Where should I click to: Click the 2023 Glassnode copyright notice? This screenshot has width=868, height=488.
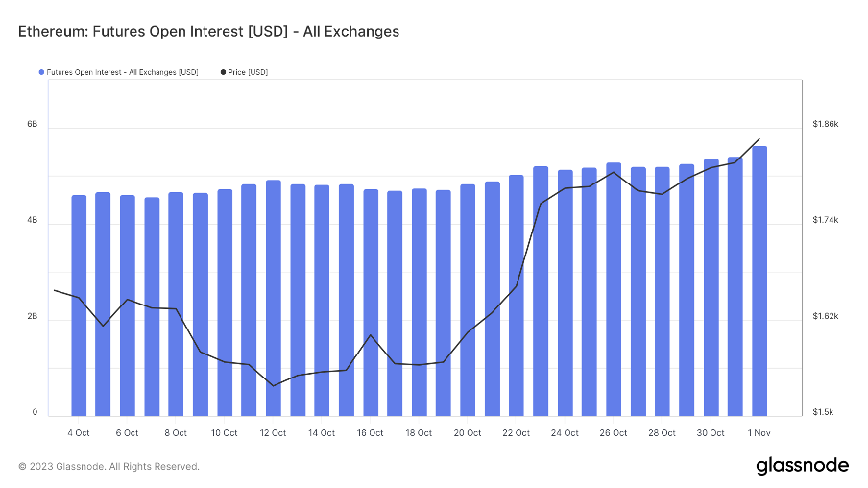coord(109,467)
